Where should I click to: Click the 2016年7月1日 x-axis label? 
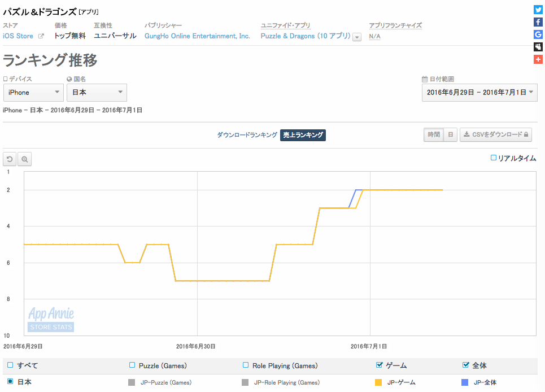(369, 346)
